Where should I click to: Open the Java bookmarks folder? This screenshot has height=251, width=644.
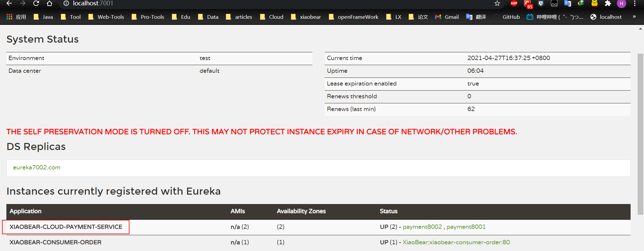[43, 17]
